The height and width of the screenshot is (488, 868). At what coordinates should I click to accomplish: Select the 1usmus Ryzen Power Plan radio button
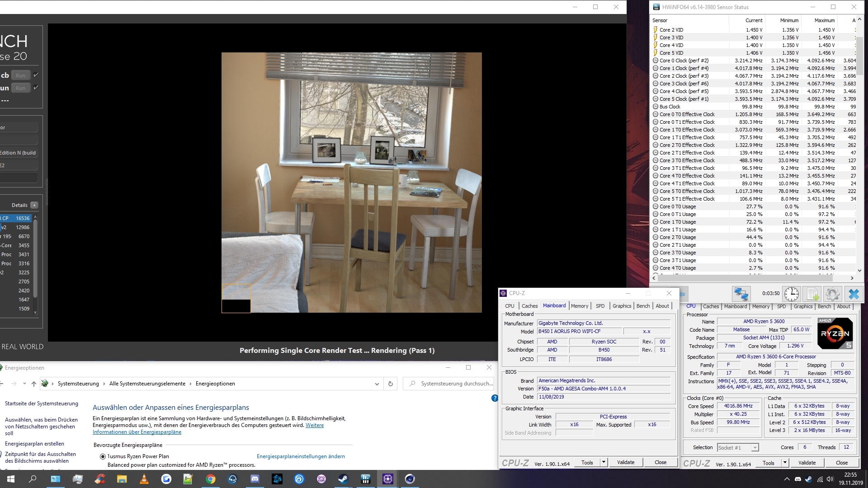(x=103, y=456)
